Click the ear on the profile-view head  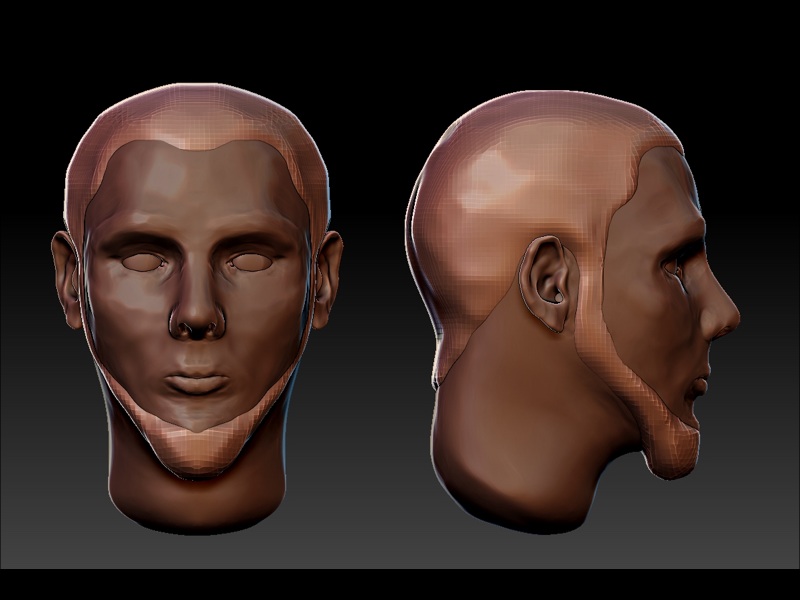545,285
